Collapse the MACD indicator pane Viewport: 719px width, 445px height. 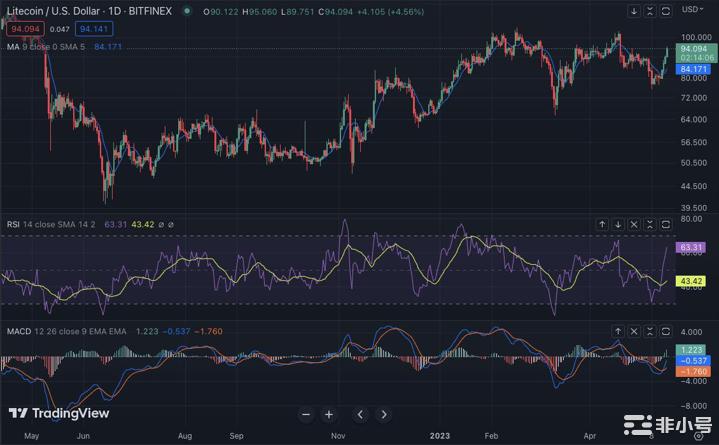pos(650,329)
